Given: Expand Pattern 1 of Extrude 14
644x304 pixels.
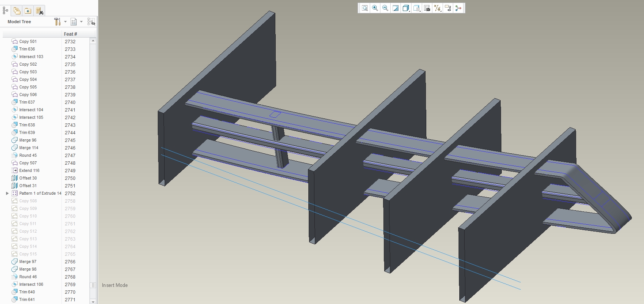Looking at the screenshot, I should click(7, 193).
